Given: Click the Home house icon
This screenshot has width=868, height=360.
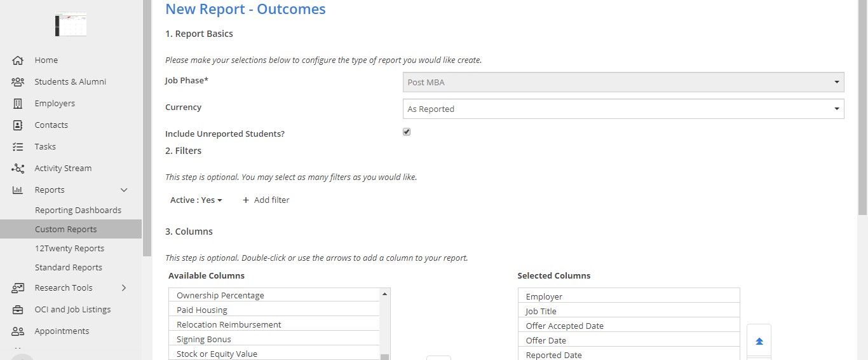Looking at the screenshot, I should (18, 60).
